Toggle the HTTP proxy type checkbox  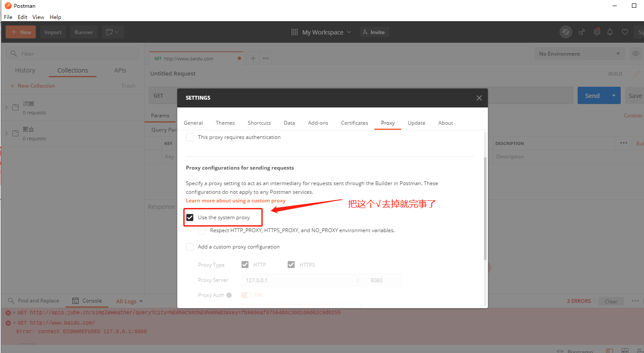245,265
